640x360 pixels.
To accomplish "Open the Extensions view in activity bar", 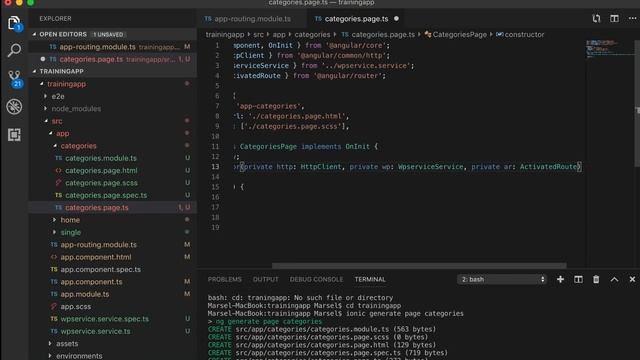I will pos(14,135).
